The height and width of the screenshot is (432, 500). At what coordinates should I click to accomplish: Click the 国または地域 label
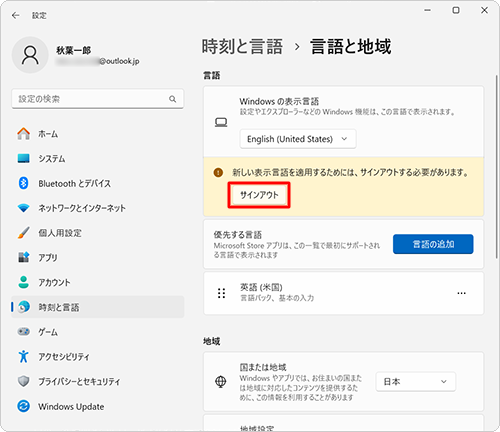pyautogui.click(x=263, y=367)
